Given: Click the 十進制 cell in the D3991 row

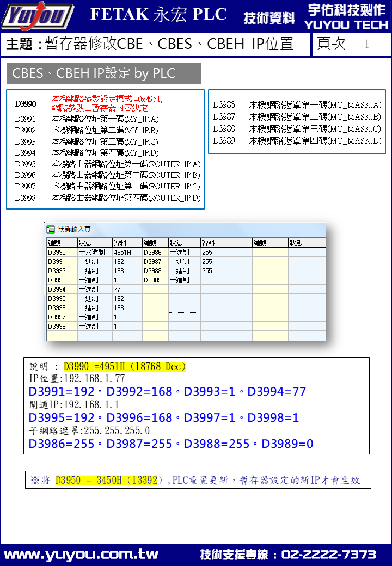Looking at the screenshot, I should click(95, 262).
